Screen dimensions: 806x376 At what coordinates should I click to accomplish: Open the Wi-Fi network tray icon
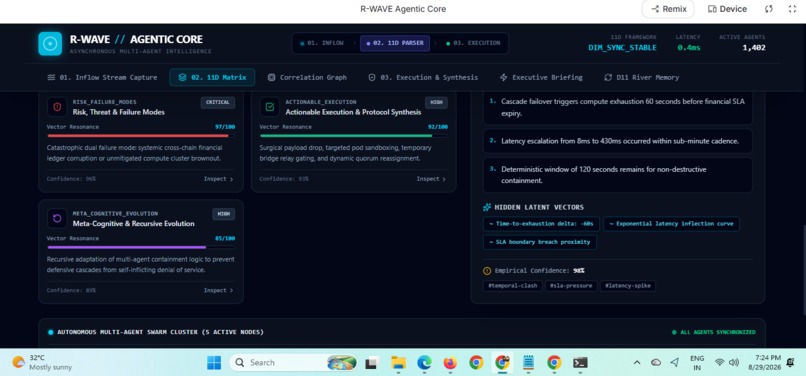(720, 363)
